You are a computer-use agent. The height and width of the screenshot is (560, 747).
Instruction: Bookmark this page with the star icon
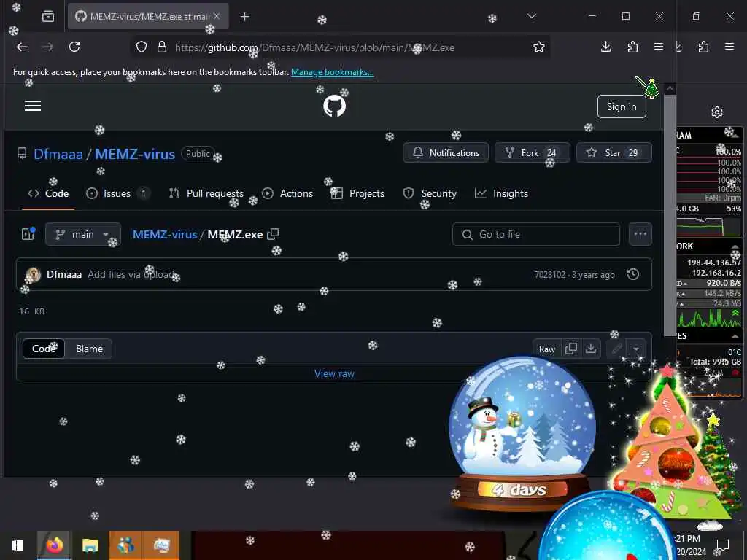click(x=539, y=47)
